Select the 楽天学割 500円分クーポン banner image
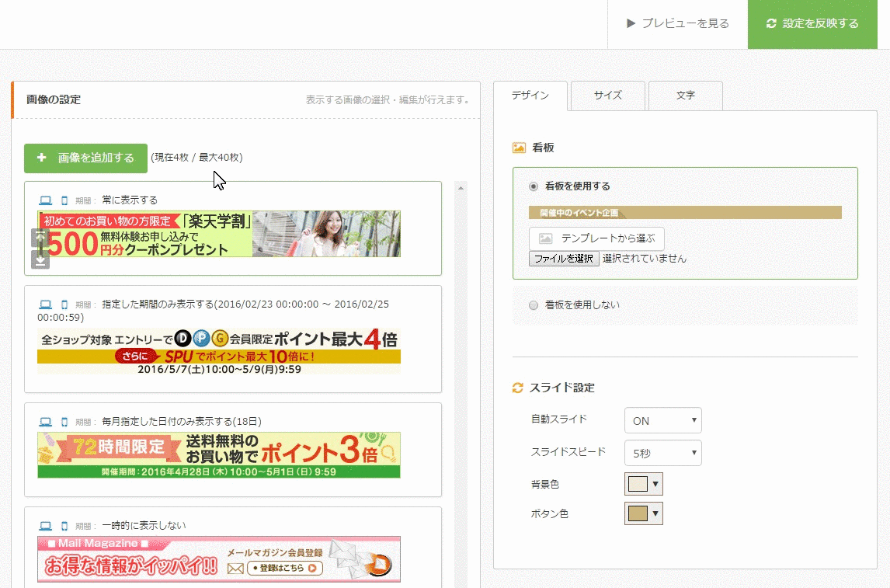 click(219, 234)
